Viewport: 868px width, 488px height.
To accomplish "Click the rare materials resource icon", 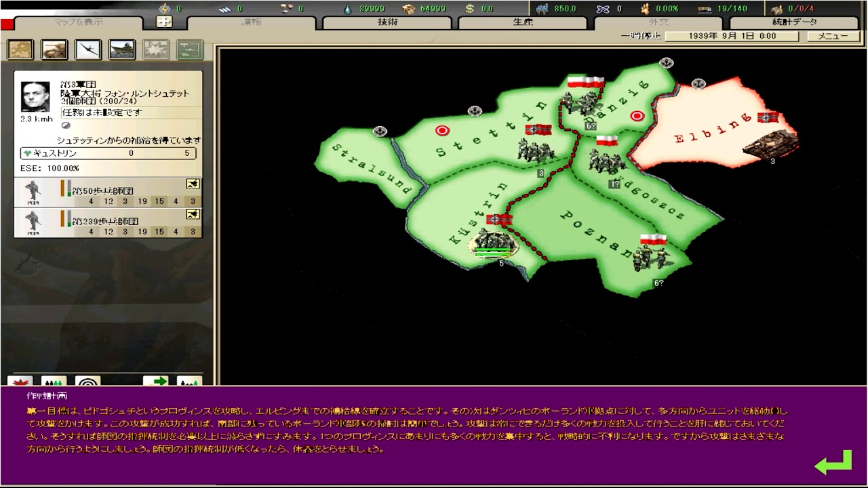I will click(x=286, y=8).
